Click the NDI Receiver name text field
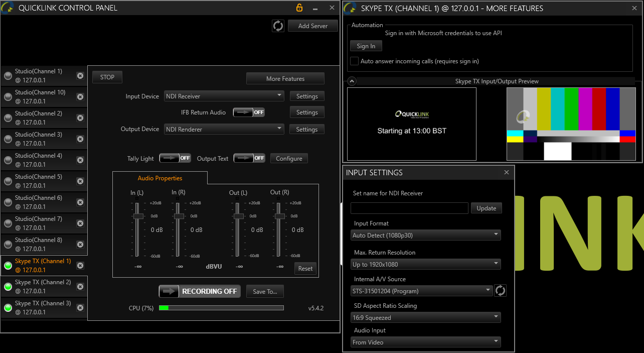 click(409, 208)
